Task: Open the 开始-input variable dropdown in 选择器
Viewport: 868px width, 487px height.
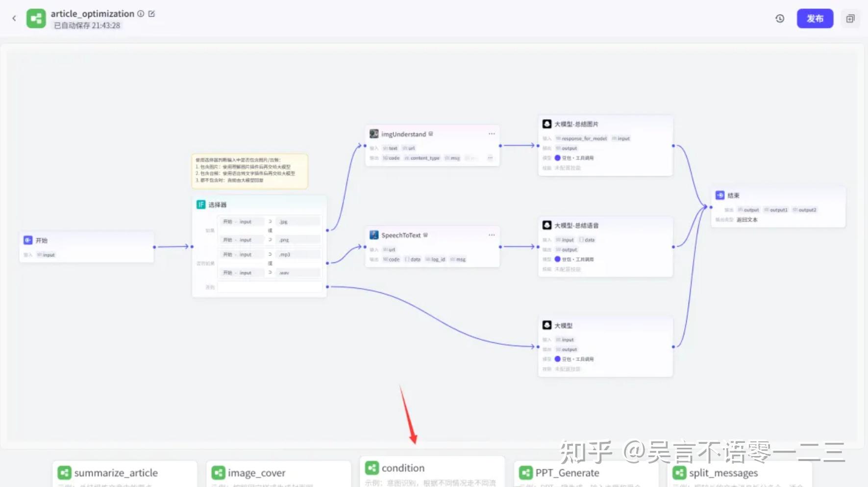Action: [241, 221]
